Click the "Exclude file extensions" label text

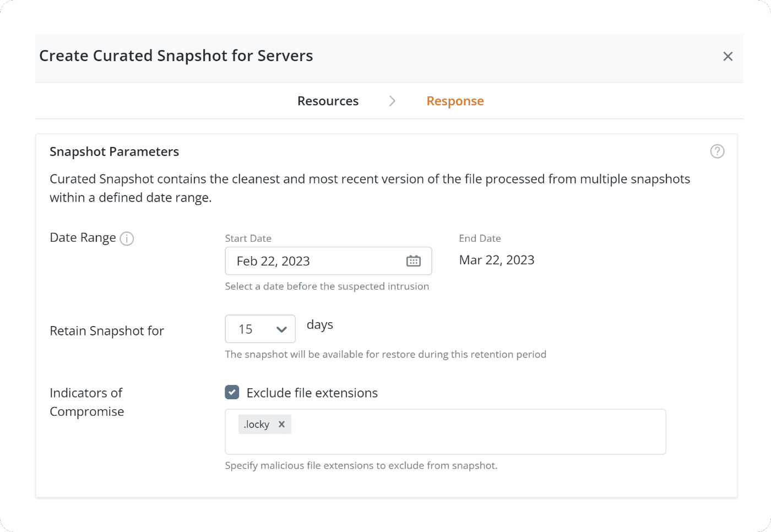312,393
